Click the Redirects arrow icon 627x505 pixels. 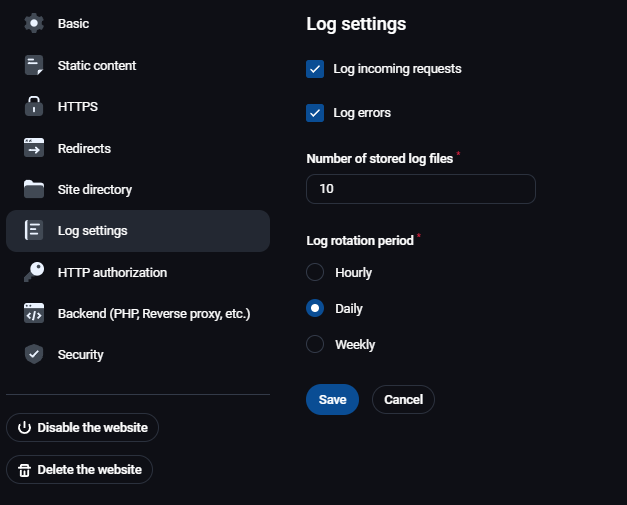tap(34, 148)
